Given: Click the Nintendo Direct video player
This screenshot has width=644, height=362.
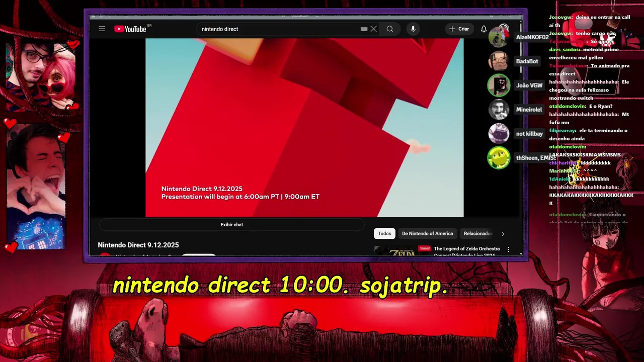Looking at the screenshot, I should (x=304, y=128).
